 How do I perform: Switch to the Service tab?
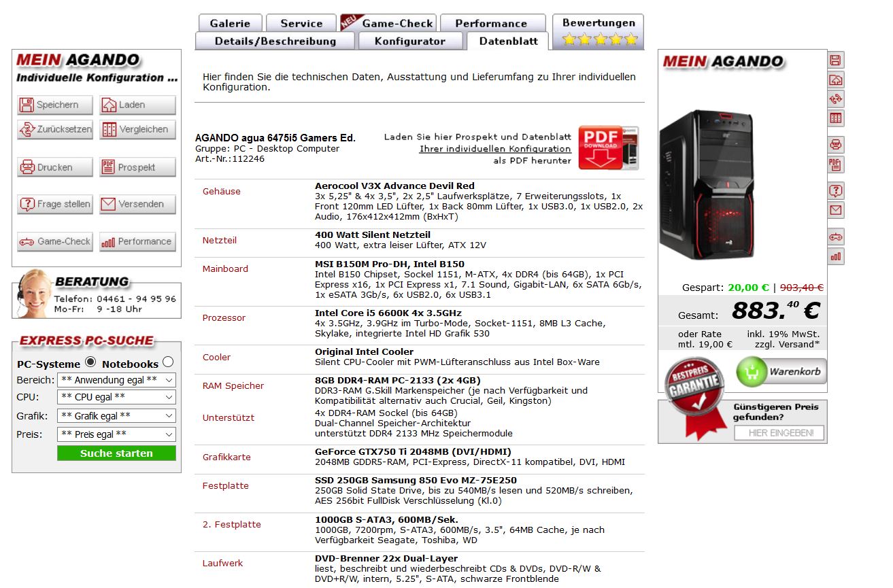301,23
